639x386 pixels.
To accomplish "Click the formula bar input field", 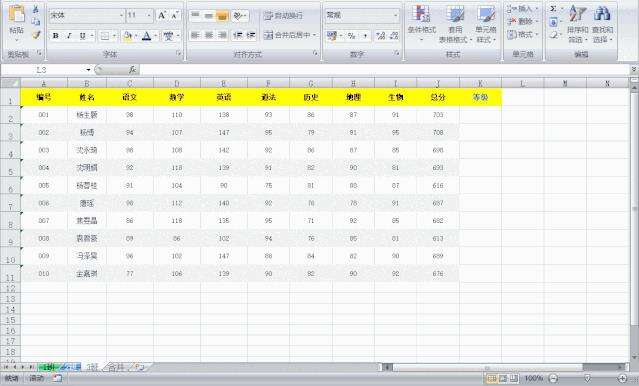I will point(384,70).
